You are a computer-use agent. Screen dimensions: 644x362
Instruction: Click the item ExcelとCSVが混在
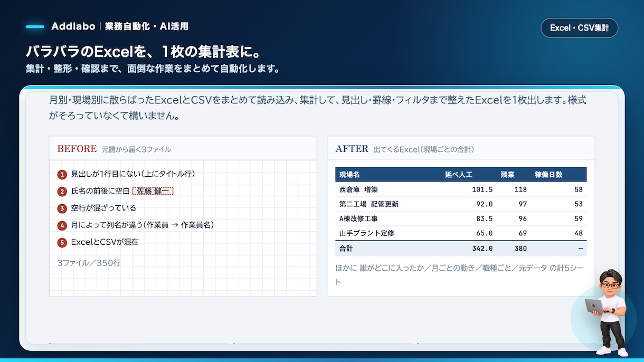point(105,242)
